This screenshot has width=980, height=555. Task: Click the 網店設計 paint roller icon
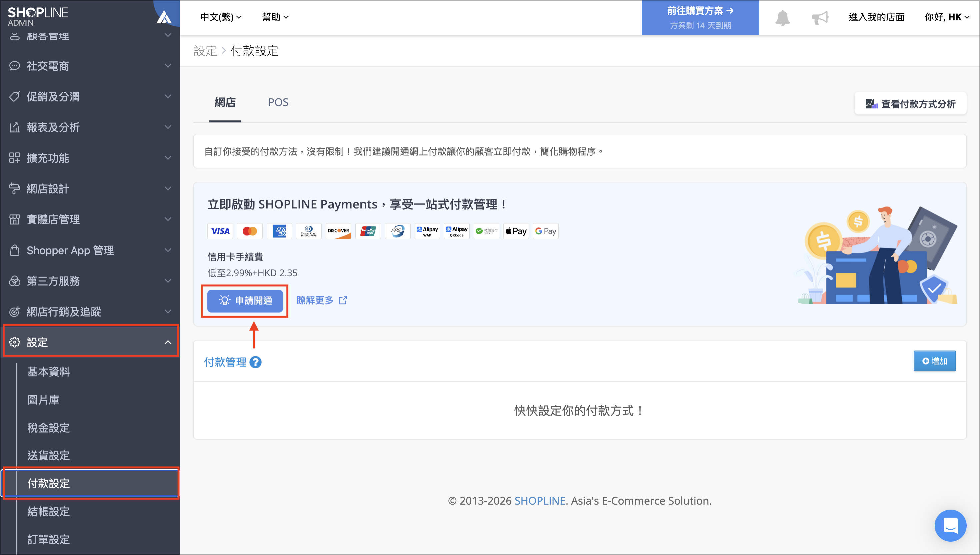(x=14, y=189)
